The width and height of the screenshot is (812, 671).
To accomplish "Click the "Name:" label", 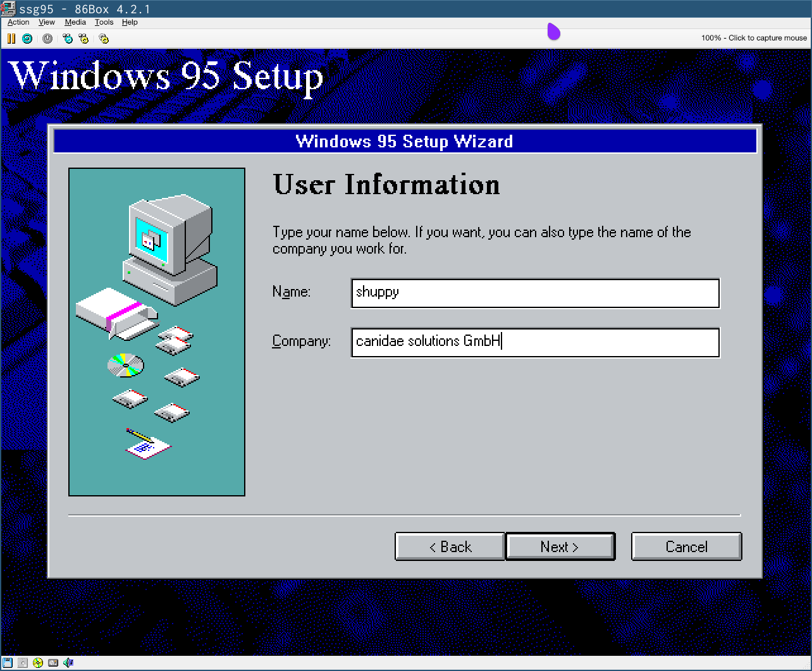I will click(x=292, y=292).
